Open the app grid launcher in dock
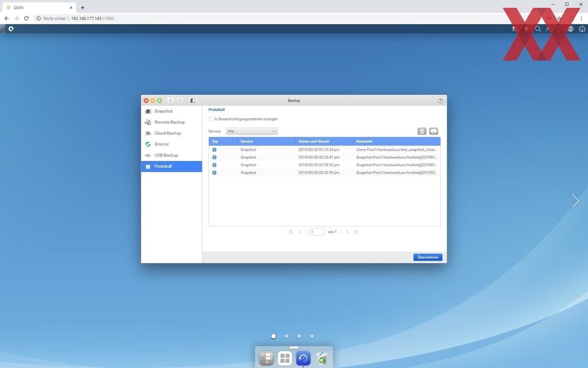Viewport: 588px width, 368px height. tap(285, 358)
